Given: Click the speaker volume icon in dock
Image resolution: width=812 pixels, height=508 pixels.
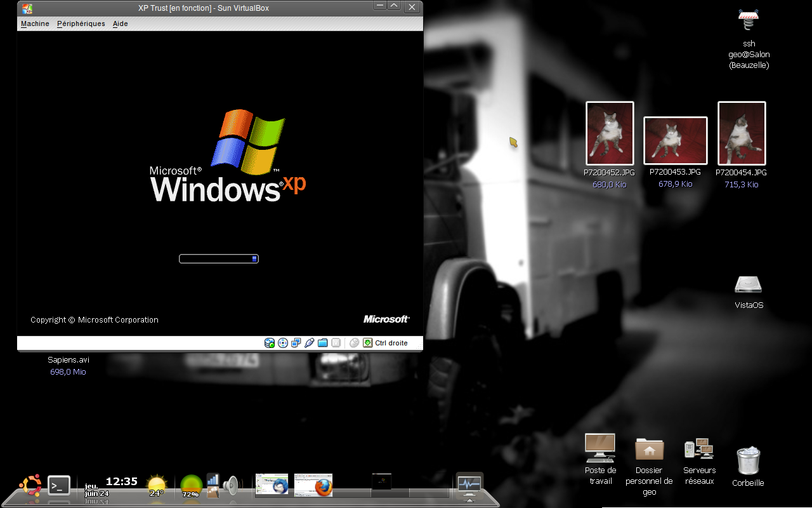Looking at the screenshot, I should [x=230, y=486].
